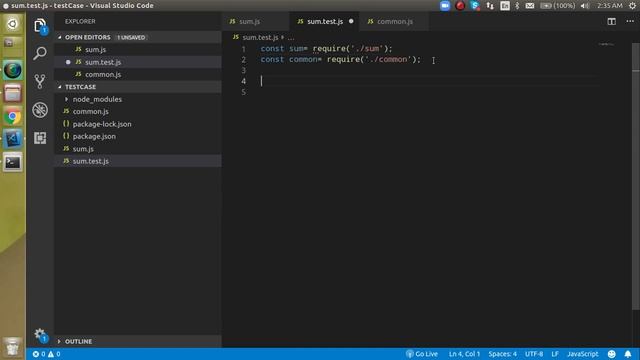This screenshot has width=640, height=360.
Task: Click the editor minimap
Action: (x=607, y=44)
